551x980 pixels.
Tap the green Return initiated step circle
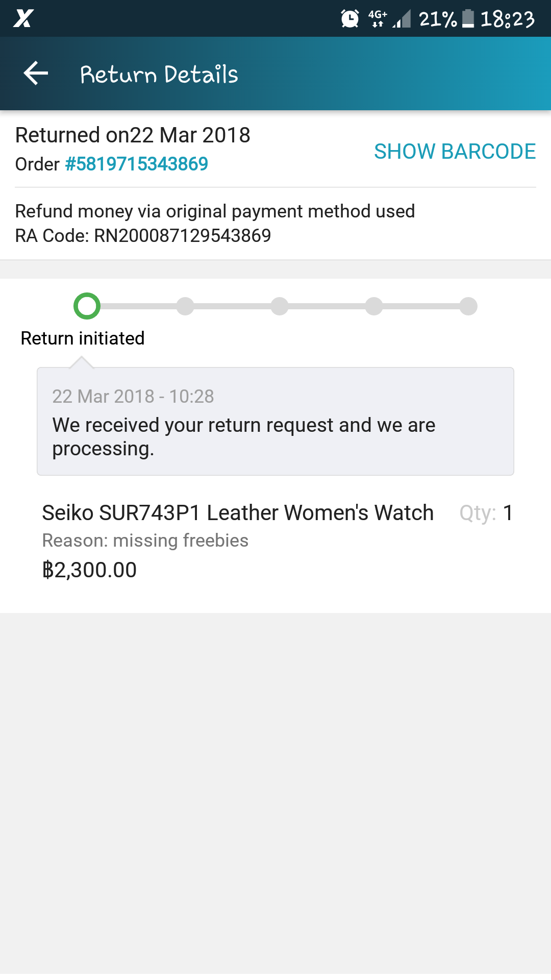(87, 306)
